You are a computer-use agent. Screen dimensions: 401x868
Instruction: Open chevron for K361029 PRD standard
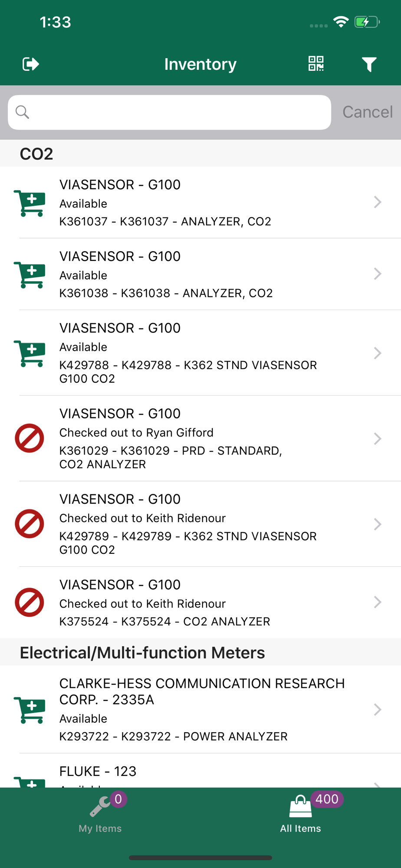tap(378, 439)
